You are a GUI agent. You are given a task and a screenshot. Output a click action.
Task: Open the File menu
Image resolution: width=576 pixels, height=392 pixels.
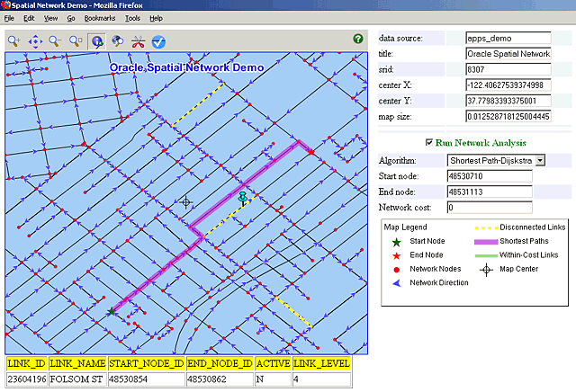[9, 18]
